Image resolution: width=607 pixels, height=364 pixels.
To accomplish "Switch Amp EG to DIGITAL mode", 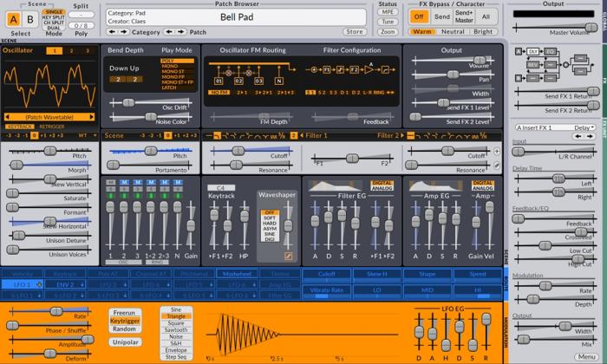I will [483, 183].
